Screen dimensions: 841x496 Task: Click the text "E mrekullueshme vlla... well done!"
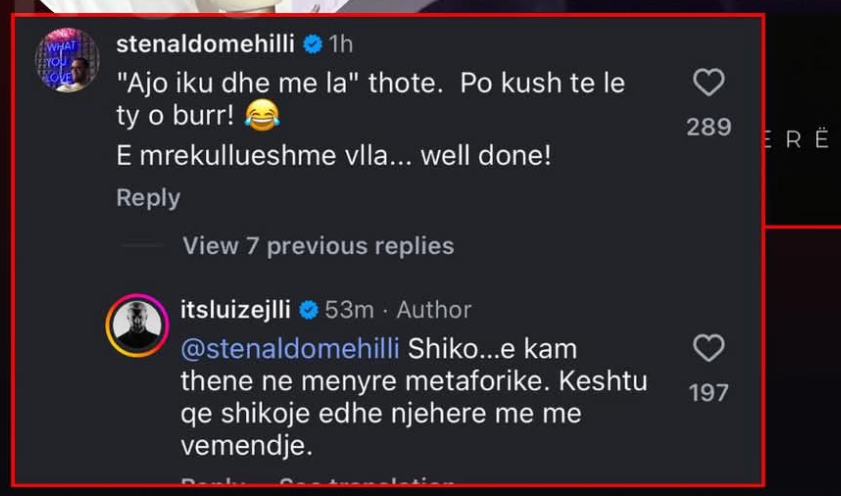(333, 157)
